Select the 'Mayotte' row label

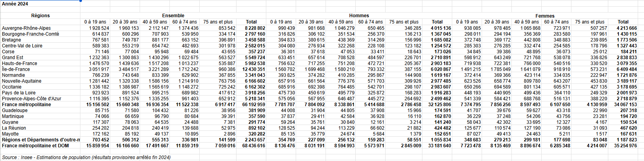[x=11, y=134]
